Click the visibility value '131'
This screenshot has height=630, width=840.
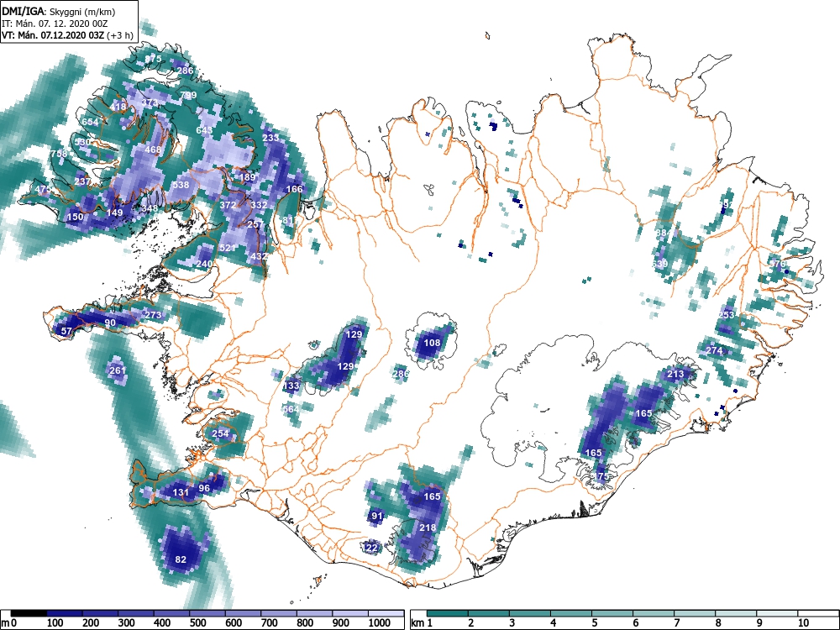181,492
